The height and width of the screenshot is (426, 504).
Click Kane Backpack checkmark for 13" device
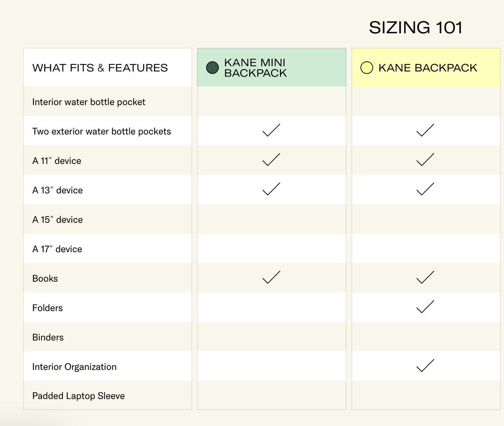click(425, 189)
